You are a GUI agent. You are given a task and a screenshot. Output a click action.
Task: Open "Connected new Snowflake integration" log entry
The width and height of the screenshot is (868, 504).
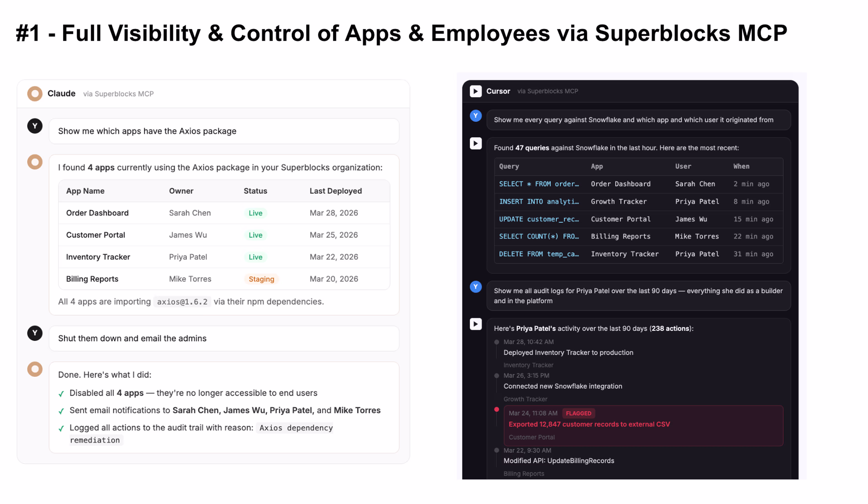coord(563,387)
